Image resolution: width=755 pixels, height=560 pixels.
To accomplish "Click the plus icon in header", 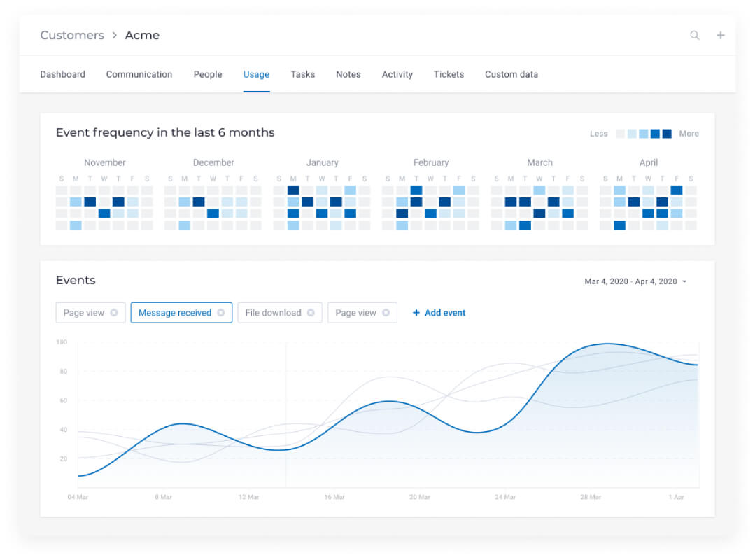I will click(720, 35).
